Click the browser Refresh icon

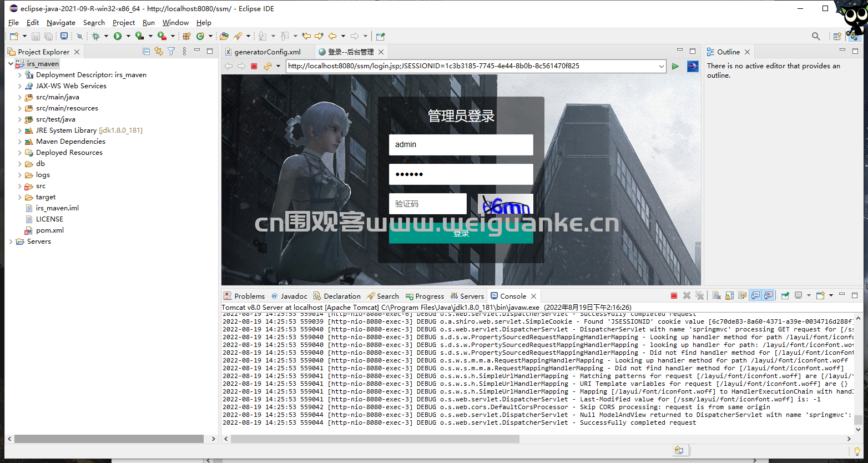click(268, 66)
